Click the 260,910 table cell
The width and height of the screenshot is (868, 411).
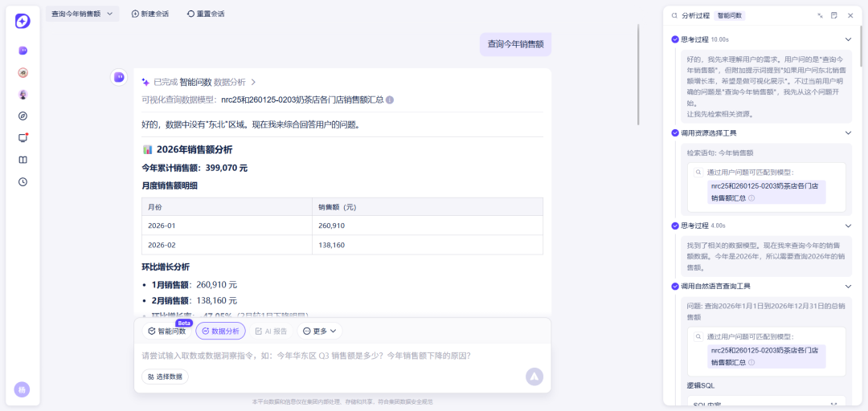click(428, 225)
